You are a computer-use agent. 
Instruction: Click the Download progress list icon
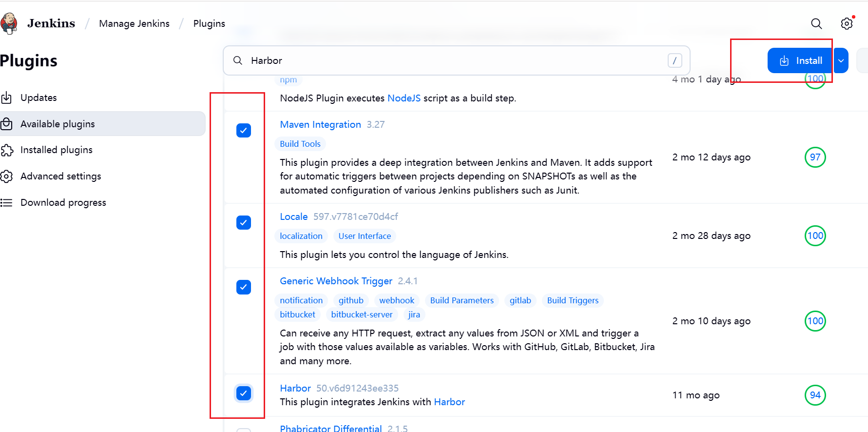pos(6,202)
